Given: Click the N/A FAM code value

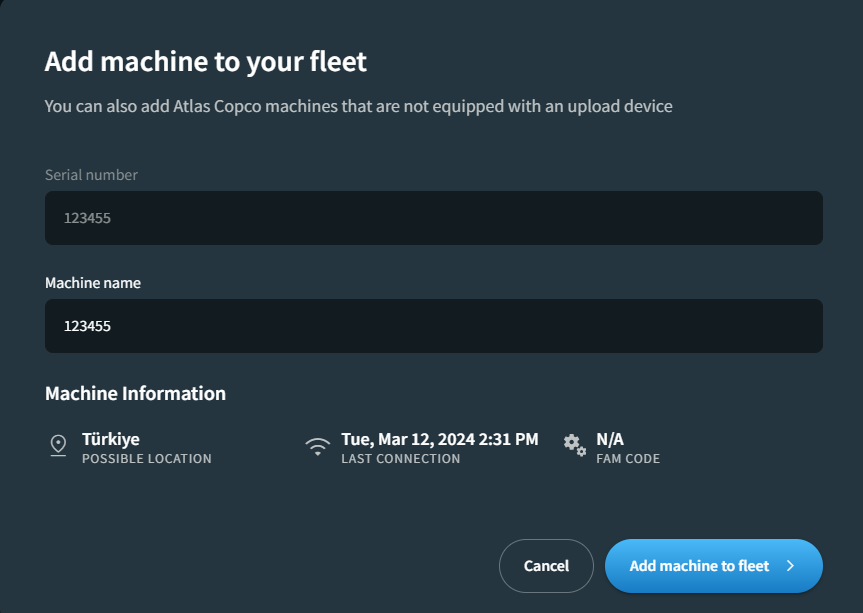Looking at the screenshot, I should point(610,439).
